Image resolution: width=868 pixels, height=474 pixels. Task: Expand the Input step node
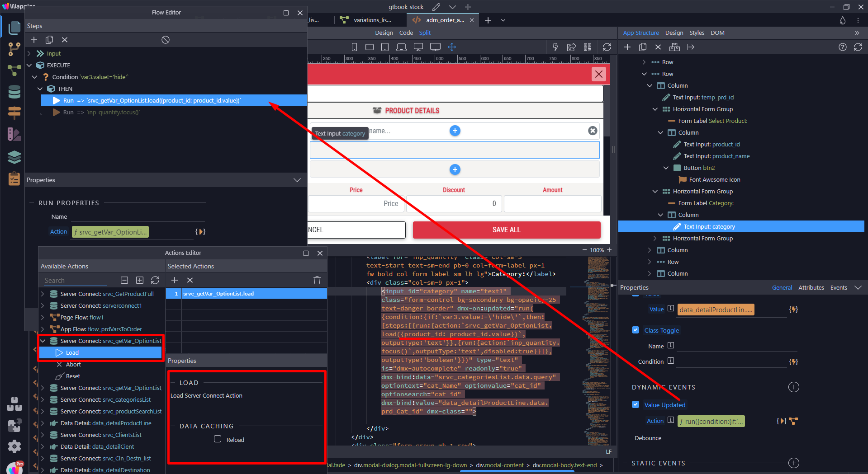(29, 53)
